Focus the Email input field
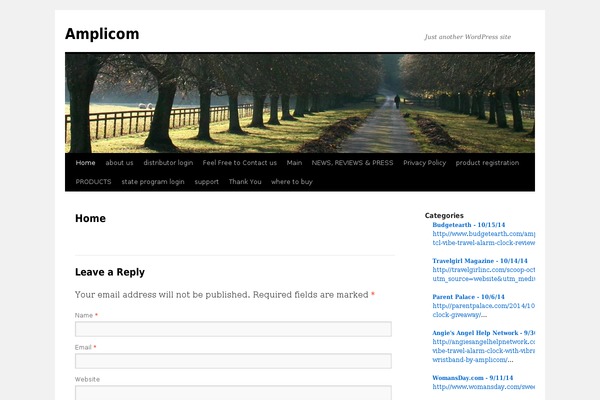This screenshot has width=600, height=400. (x=233, y=361)
